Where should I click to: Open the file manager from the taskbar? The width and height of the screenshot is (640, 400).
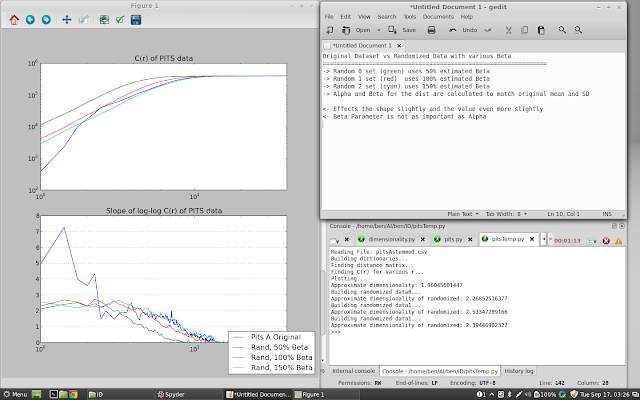point(63,394)
